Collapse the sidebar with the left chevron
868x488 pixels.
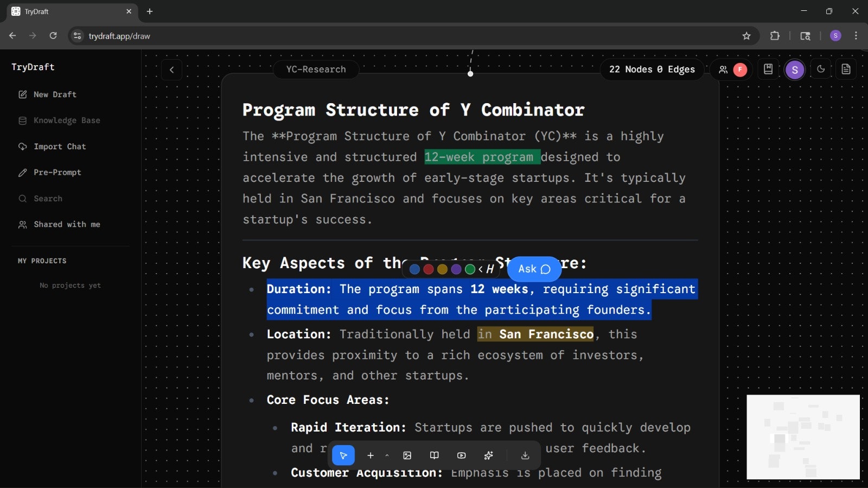[x=171, y=69]
